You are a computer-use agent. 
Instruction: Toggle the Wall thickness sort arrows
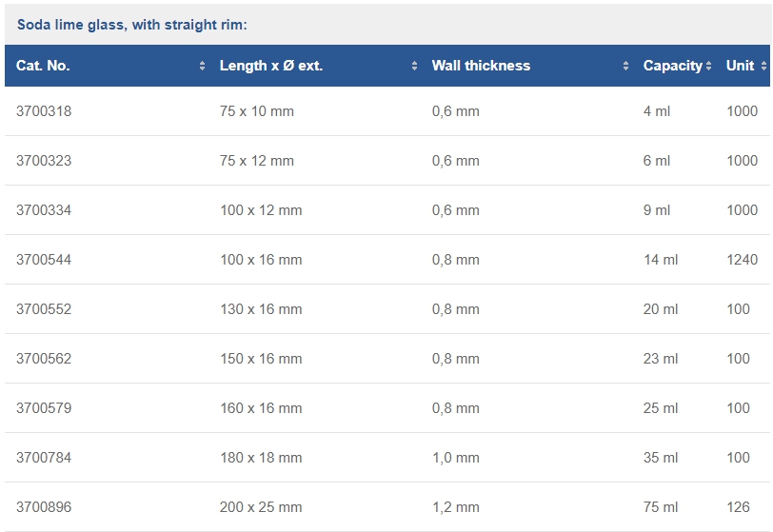(625, 66)
